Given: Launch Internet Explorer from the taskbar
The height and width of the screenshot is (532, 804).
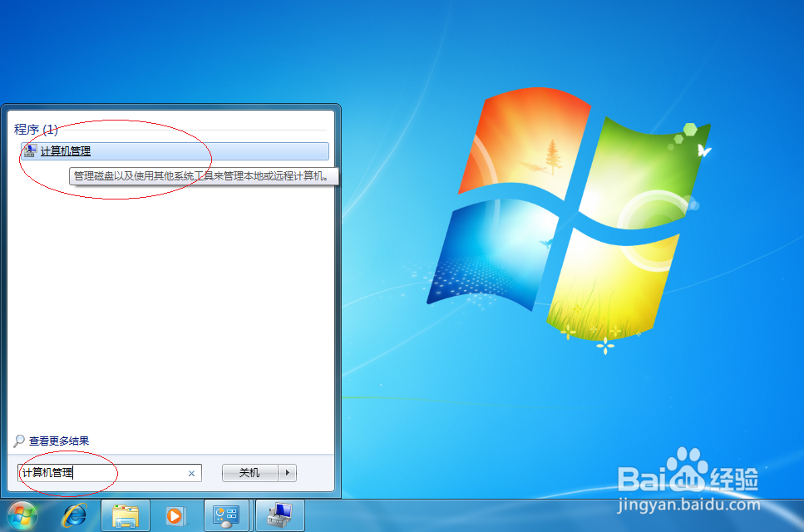Looking at the screenshot, I should (x=75, y=515).
